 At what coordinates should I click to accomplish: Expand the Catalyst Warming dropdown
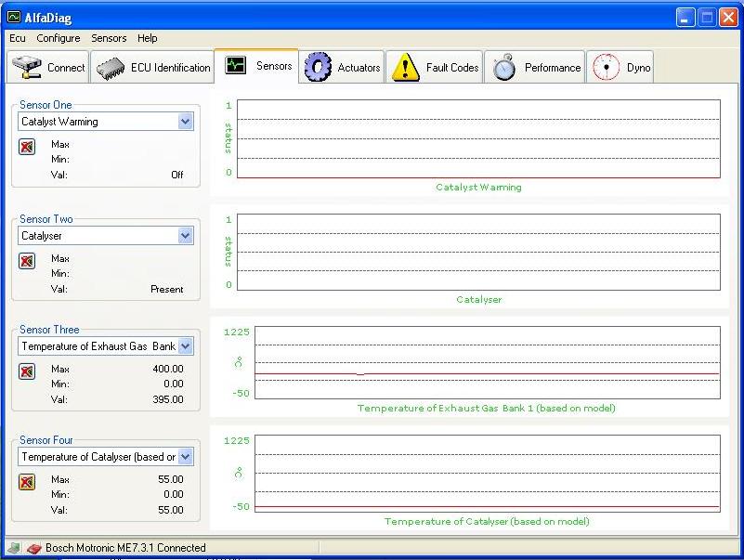pos(186,122)
